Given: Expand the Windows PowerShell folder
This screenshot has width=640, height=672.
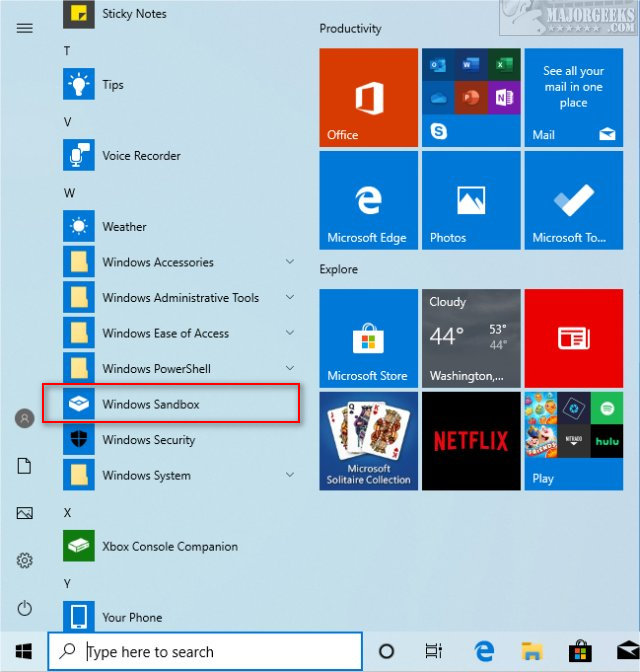Looking at the screenshot, I should click(178, 369).
